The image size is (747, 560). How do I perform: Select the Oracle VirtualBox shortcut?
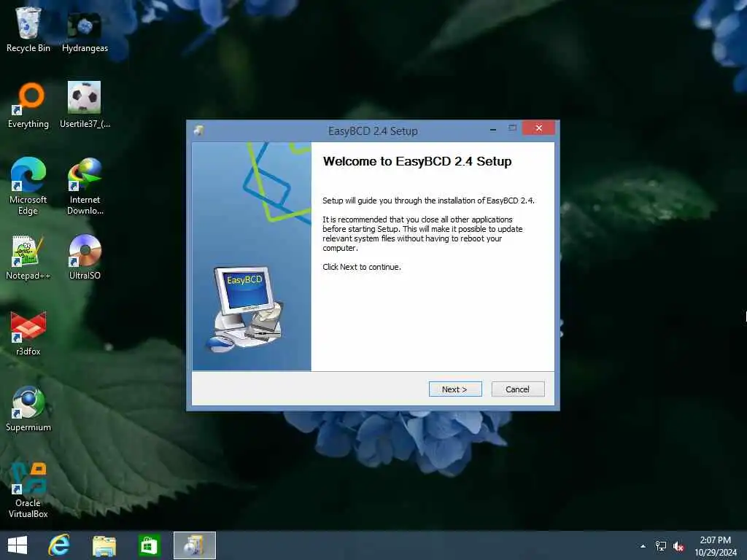[x=28, y=489]
